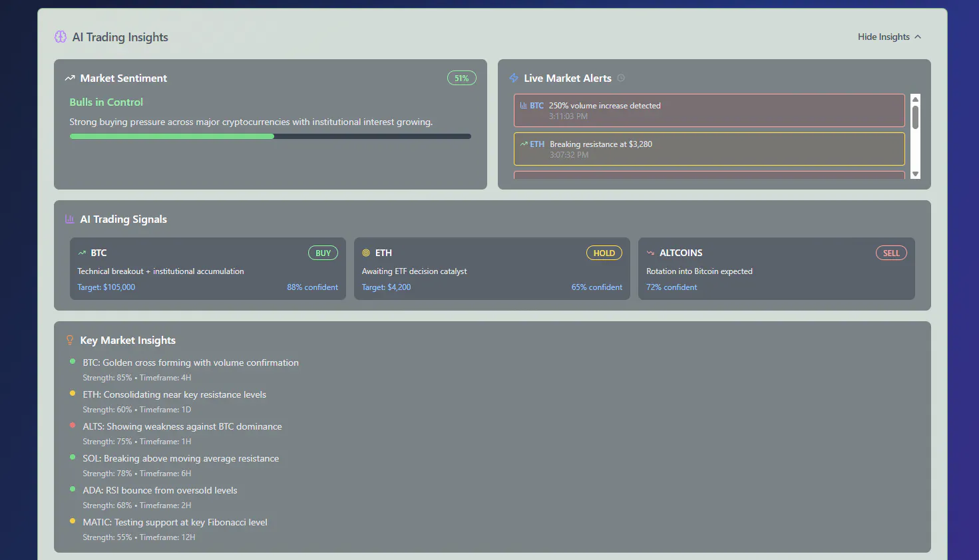Click green dot beside SOL Breaking insight
The image size is (979, 560).
coord(73,457)
